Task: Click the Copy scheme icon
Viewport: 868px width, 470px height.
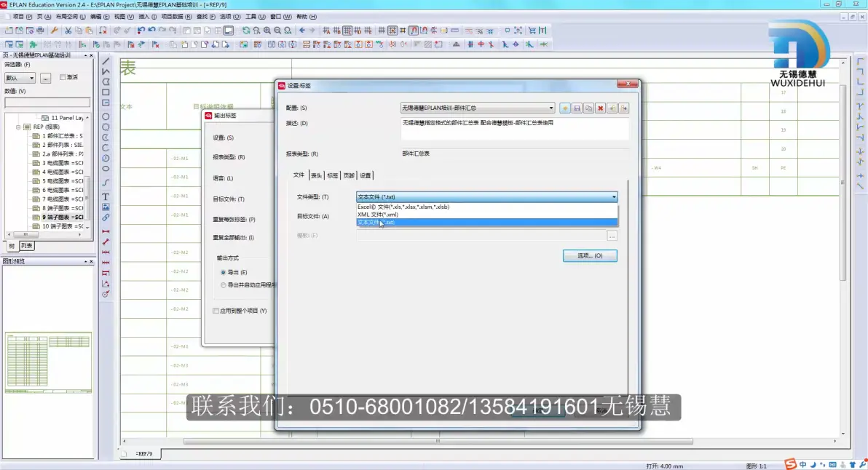Action: (588, 108)
